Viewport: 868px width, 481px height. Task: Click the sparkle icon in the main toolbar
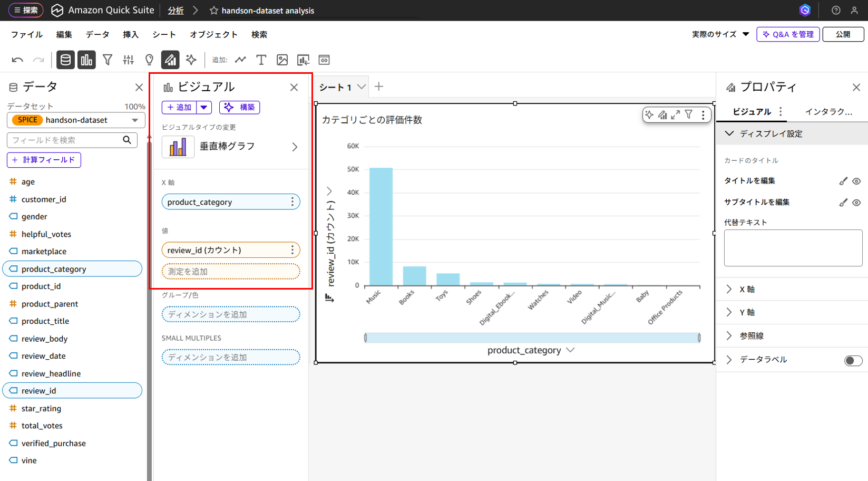(x=191, y=60)
